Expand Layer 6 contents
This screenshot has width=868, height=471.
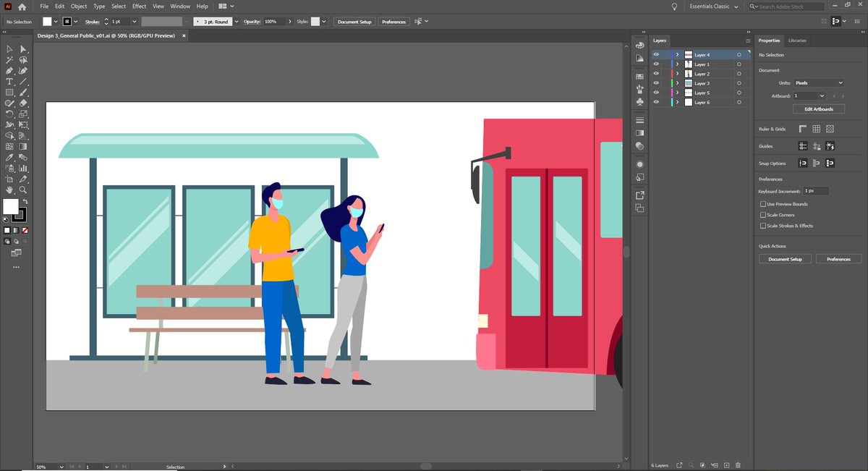[678, 102]
